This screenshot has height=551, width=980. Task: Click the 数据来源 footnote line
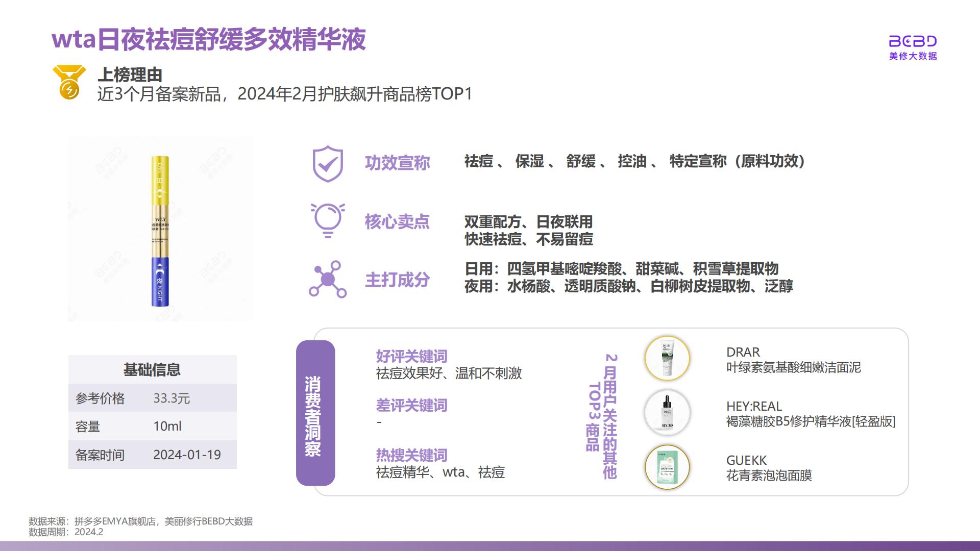pos(140,521)
